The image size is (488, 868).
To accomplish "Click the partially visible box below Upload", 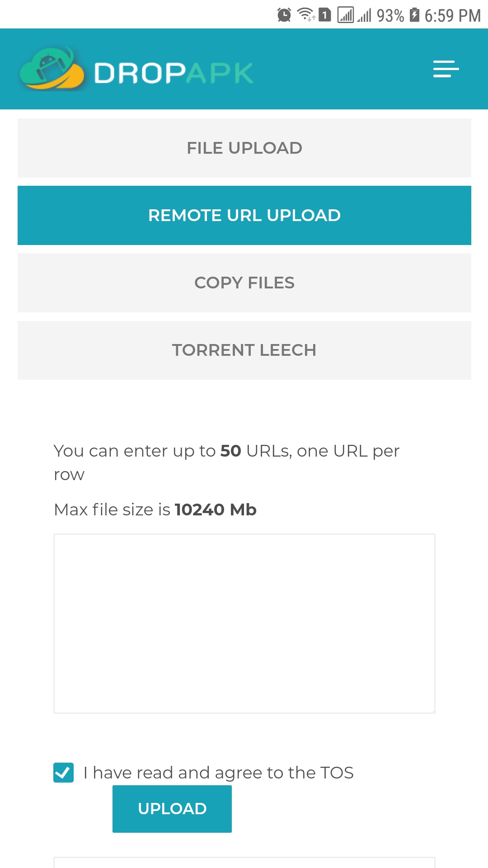I will (244, 862).
